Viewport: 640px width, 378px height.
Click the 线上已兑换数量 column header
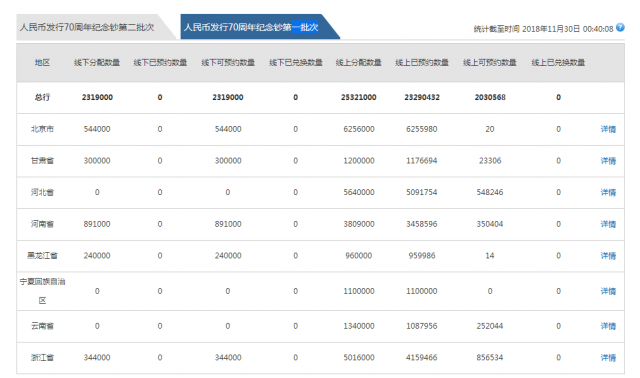tap(558, 62)
